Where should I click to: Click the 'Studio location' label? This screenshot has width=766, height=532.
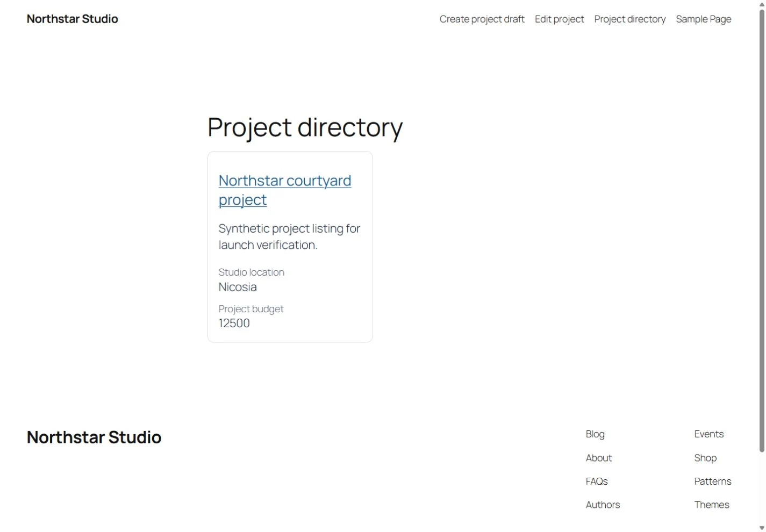point(251,272)
